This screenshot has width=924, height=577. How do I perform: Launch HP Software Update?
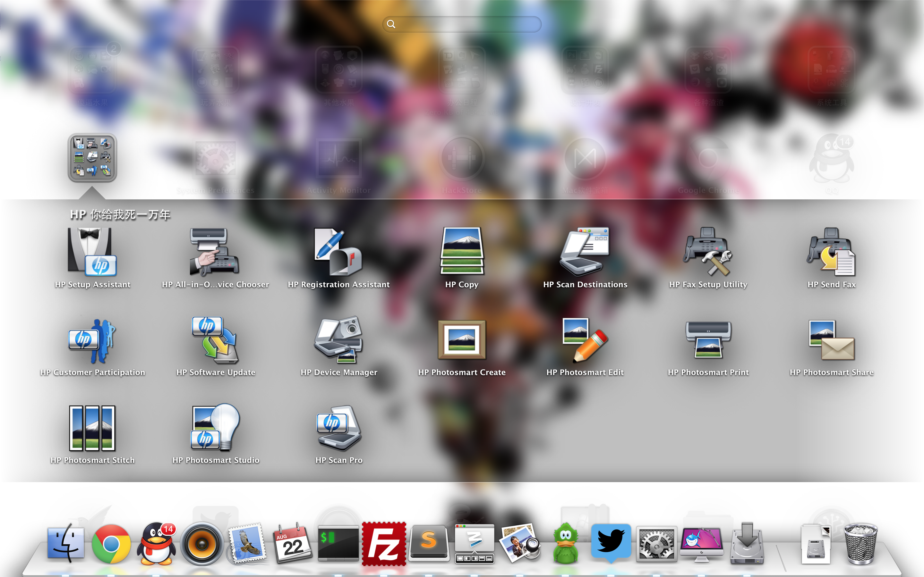[215, 340]
